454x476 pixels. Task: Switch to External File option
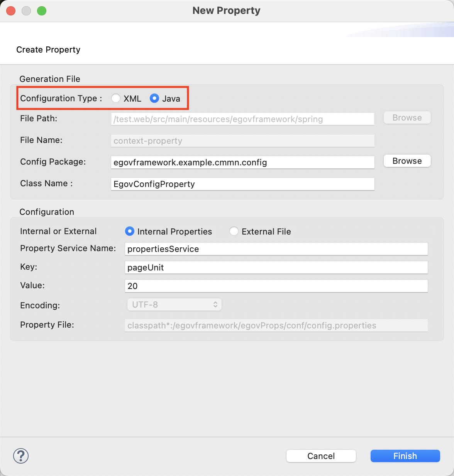(234, 231)
